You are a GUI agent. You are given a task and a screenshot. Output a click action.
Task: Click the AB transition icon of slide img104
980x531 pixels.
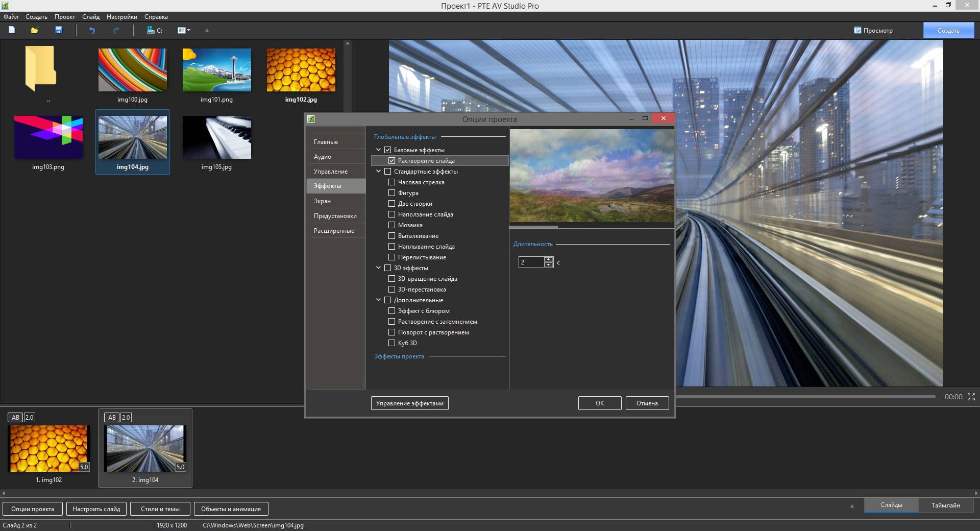click(112, 417)
